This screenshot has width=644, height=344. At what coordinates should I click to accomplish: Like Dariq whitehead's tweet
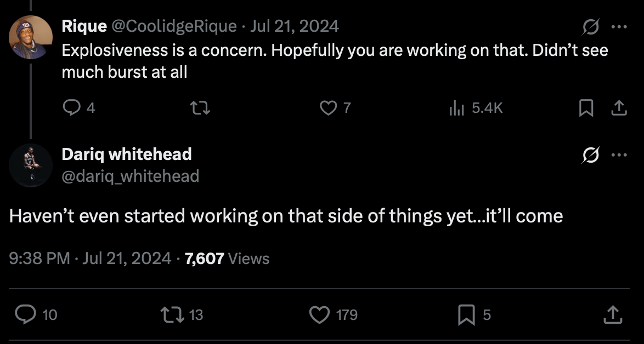(319, 314)
